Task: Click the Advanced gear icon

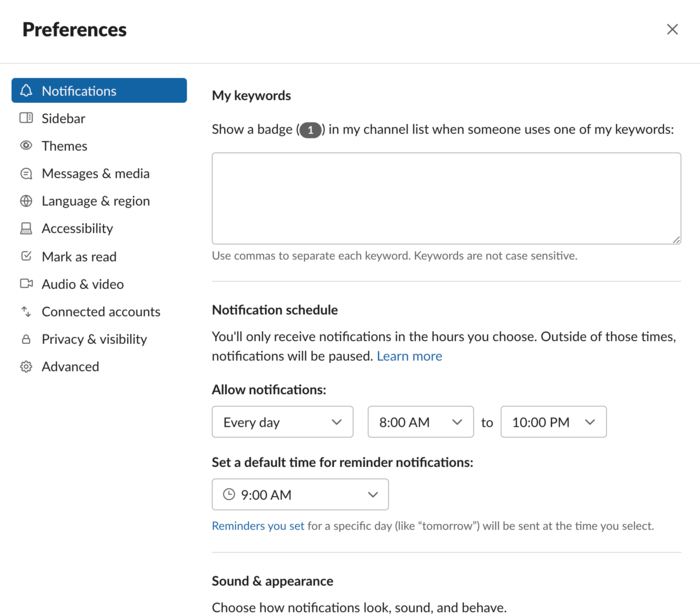Action: [26, 367]
